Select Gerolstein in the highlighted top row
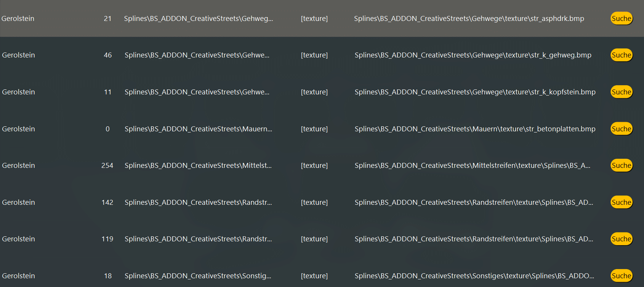This screenshot has height=287, width=644. pyautogui.click(x=18, y=18)
